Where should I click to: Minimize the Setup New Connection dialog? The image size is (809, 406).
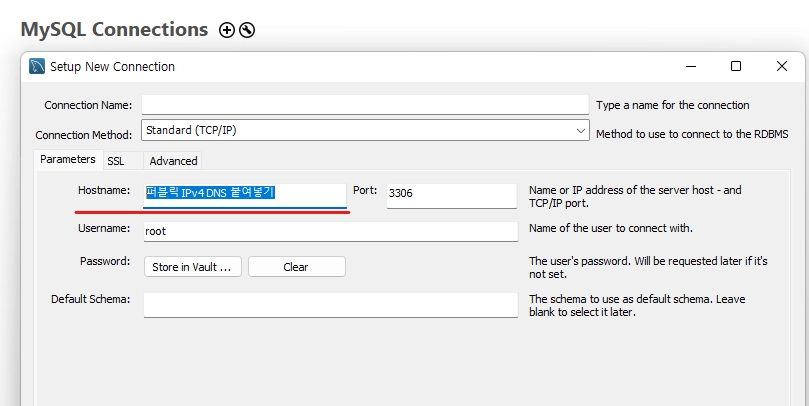coord(691,66)
